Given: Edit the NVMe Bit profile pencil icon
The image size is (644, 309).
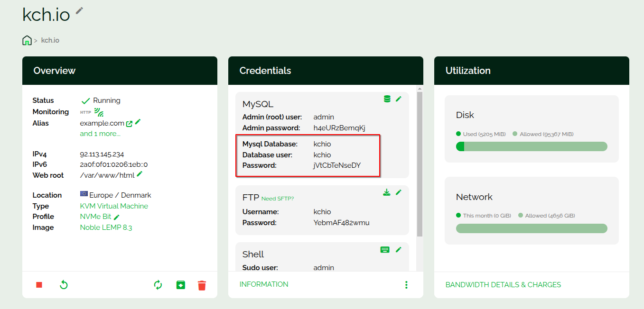Looking at the screenshot, I should click(x=117, y=217).
